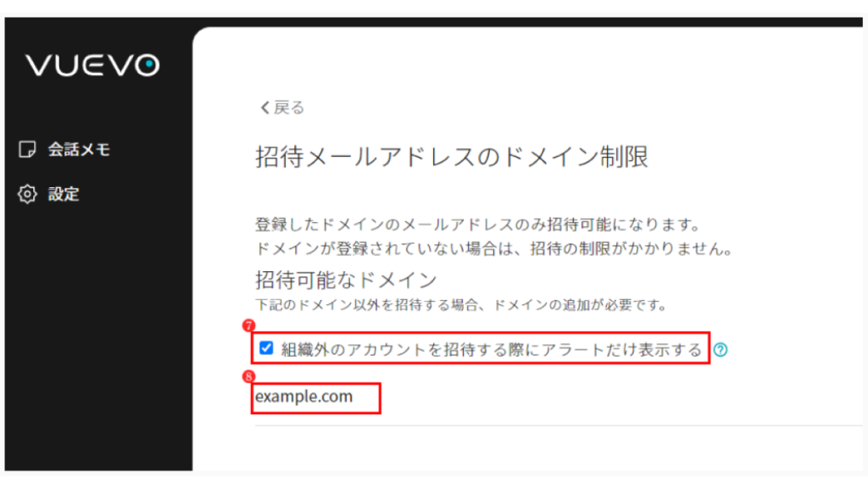Image resolution: width=868 pixels, height=488 pixels.
Task: Uncheck the 組織外のアカウント alert checkbox
Action: (266, 348)
